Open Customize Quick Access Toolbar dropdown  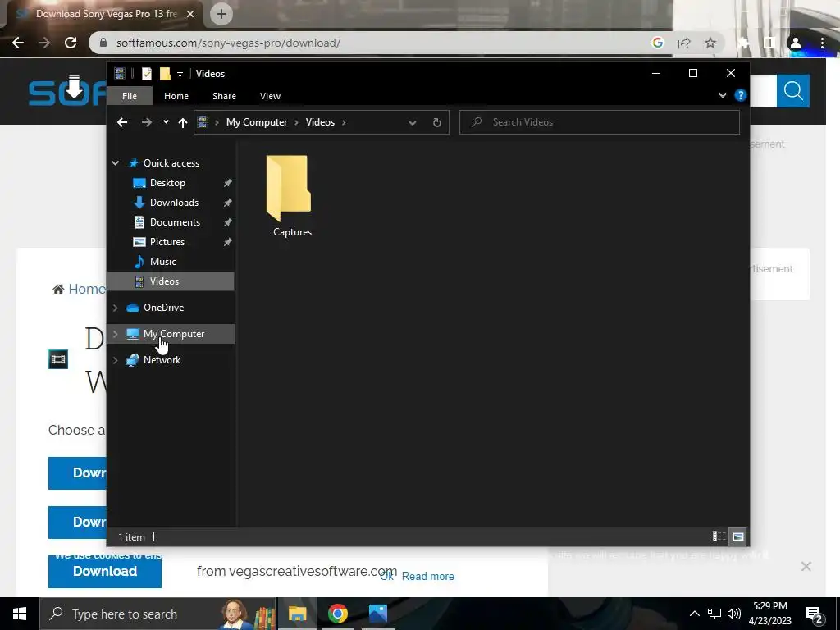(180, 74)
